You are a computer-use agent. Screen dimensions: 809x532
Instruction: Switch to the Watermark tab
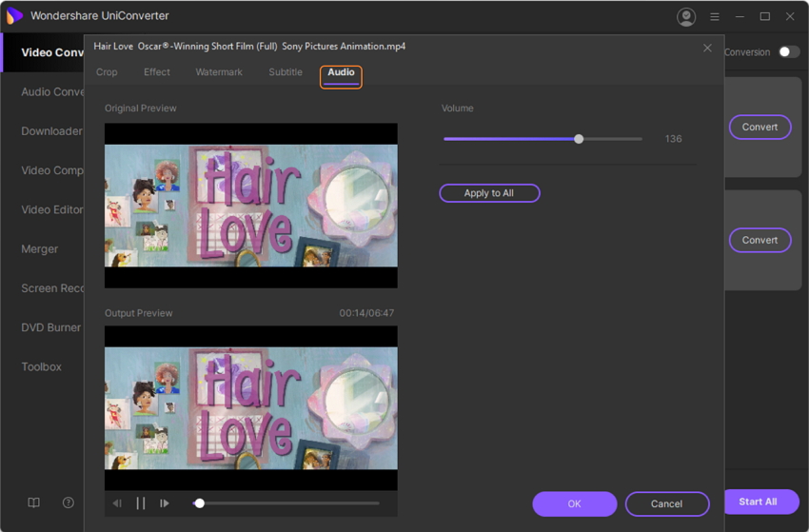pyautogui.click(x=219, y=72)
